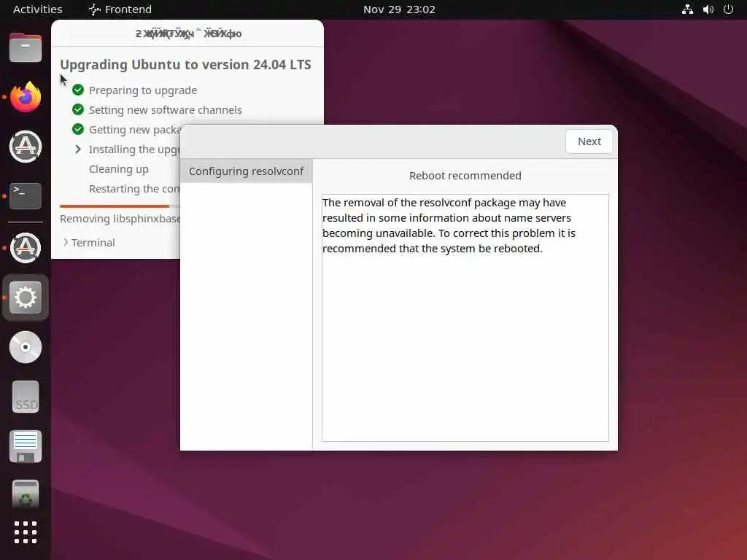Click the Removing libsphinxbase status text

tap(120, 219)
